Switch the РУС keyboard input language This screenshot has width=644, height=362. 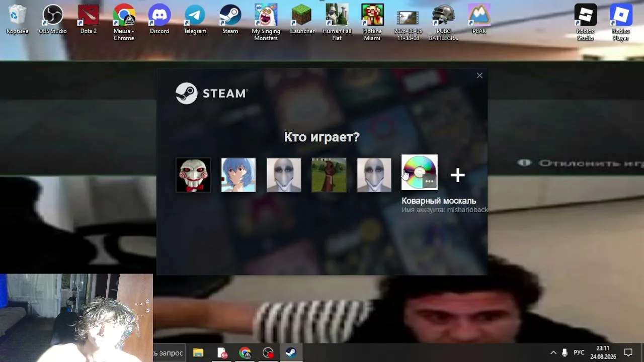click(x=579, y=352)
